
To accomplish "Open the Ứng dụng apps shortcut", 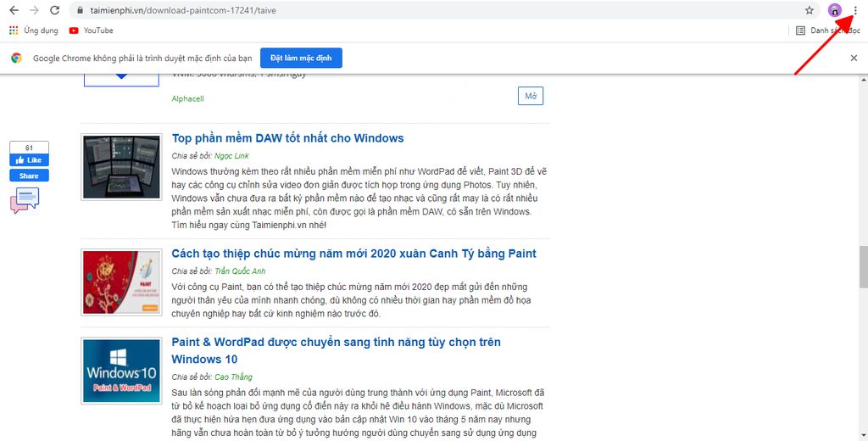I will click(34, 31).
